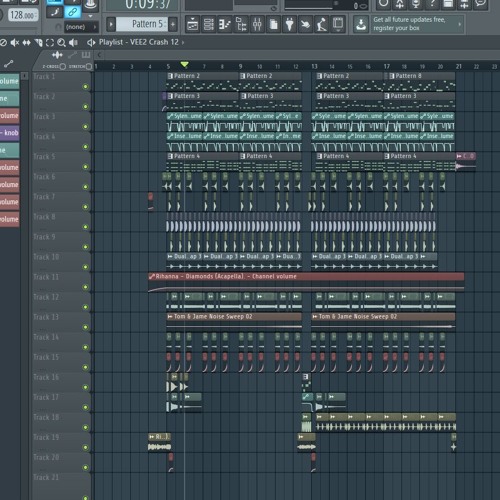
Task: Mute Track 5 with its green light
Action: coord(86,167)
